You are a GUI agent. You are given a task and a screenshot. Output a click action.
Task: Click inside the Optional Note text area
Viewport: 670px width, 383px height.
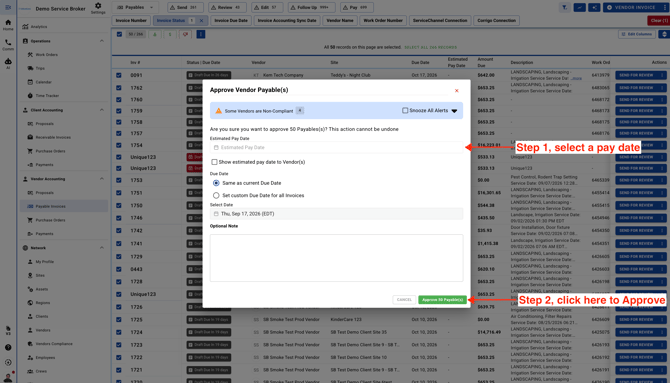click(x=336, y=258)
